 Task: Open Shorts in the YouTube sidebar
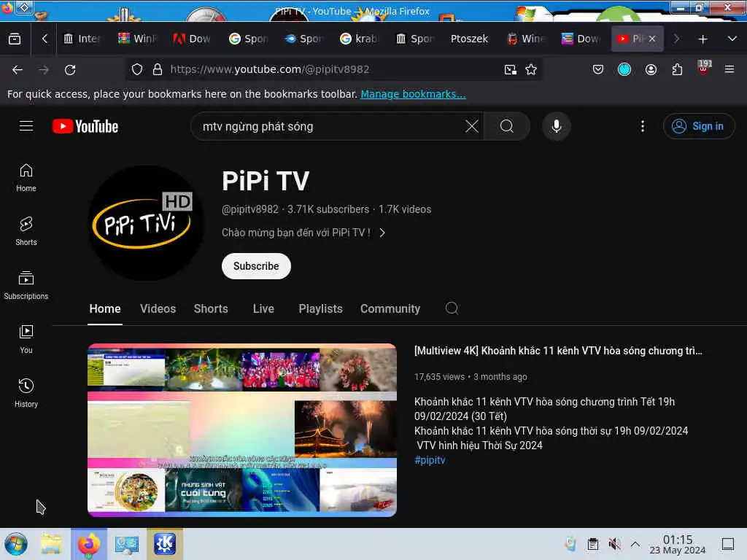(x=26, y=231)
